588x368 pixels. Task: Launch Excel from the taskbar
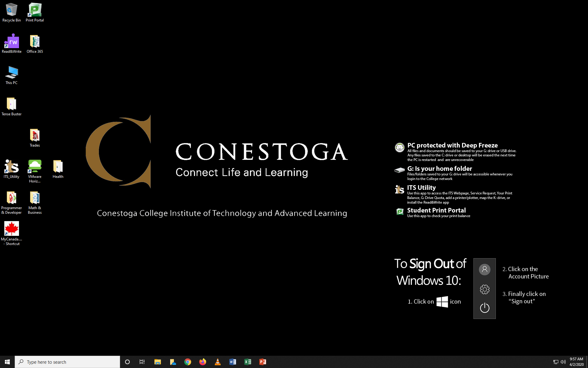click(248, 362)
